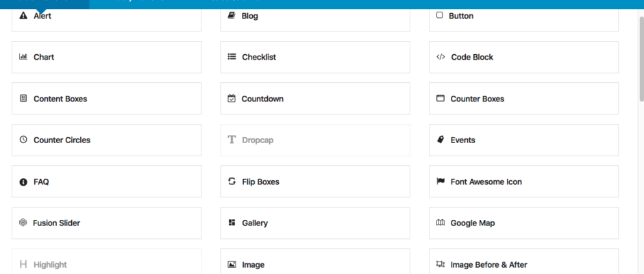Click the Flip Boxes refresh icon
644x274 pixels.
pyautogui.click(x=232, y=182)
